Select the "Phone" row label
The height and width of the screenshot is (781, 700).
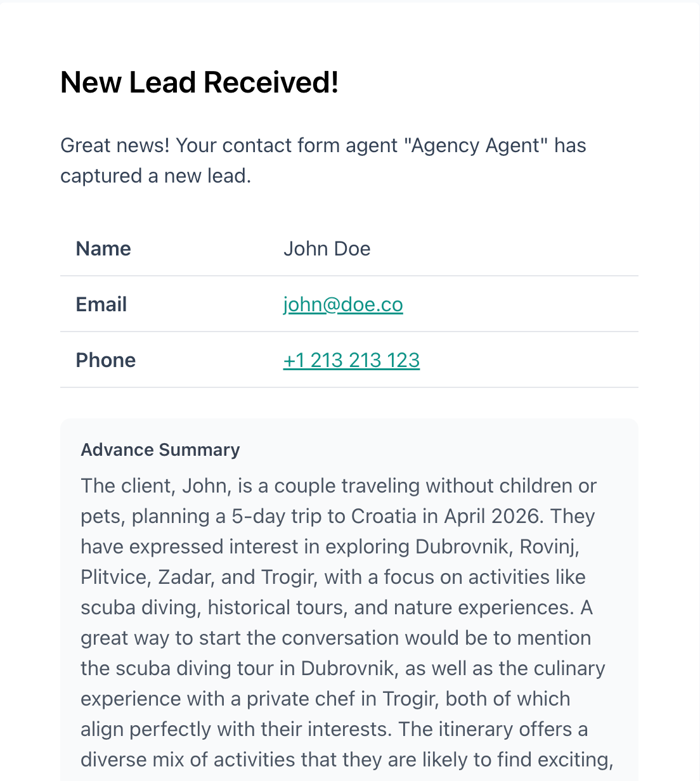pos(106,361)
